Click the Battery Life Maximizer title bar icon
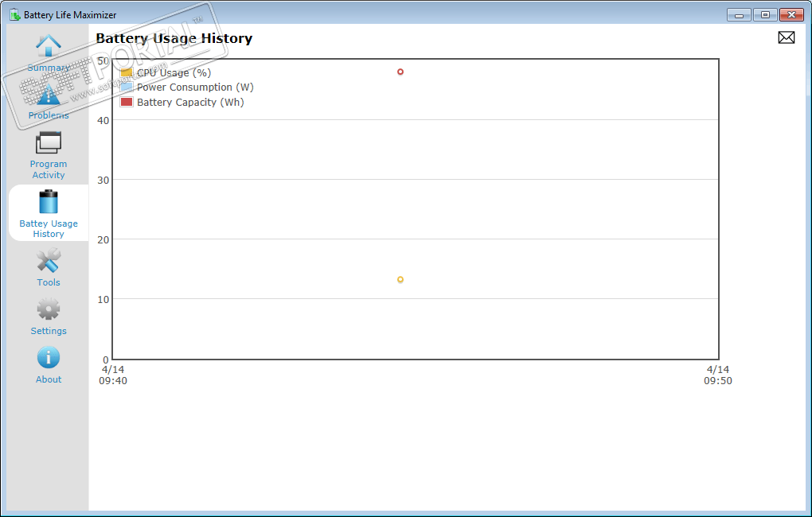The image size is (812, 517). pos(14,14)
